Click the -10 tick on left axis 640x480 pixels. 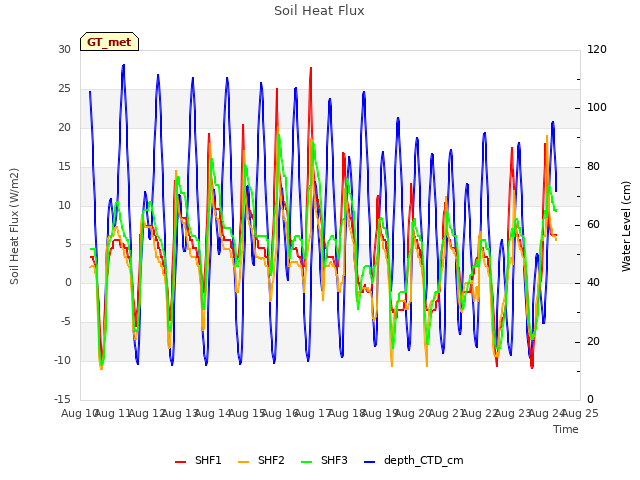pyautogui.click(x=62, y=360)
